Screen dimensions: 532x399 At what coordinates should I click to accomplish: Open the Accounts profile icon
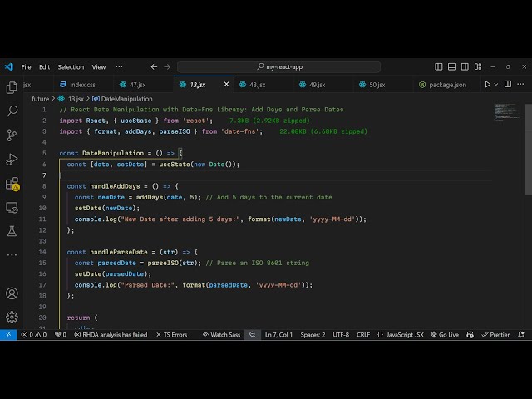pyautogui.click(x=12, y=293)
